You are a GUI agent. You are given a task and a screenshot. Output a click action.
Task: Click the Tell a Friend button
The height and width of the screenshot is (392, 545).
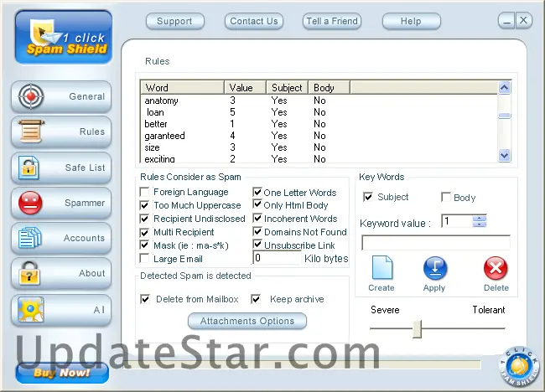[332, 21]
